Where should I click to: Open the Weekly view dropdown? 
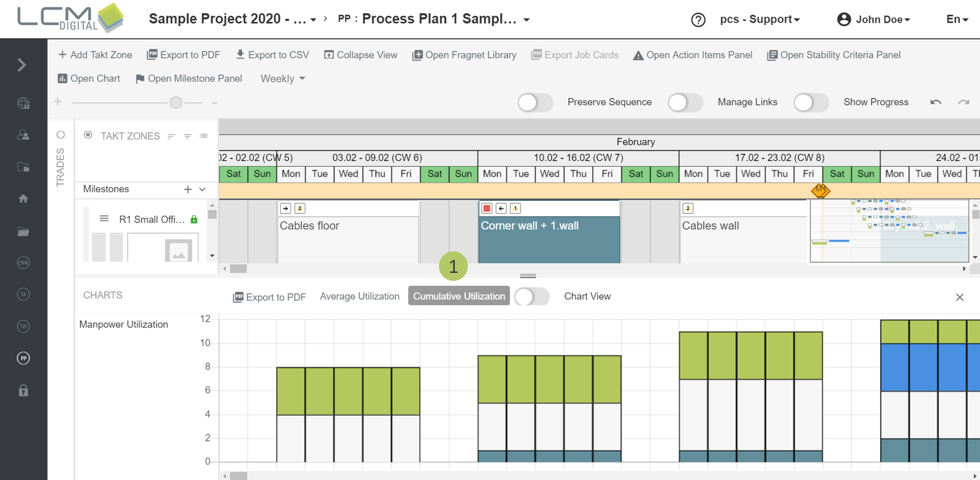coord(282,79)
